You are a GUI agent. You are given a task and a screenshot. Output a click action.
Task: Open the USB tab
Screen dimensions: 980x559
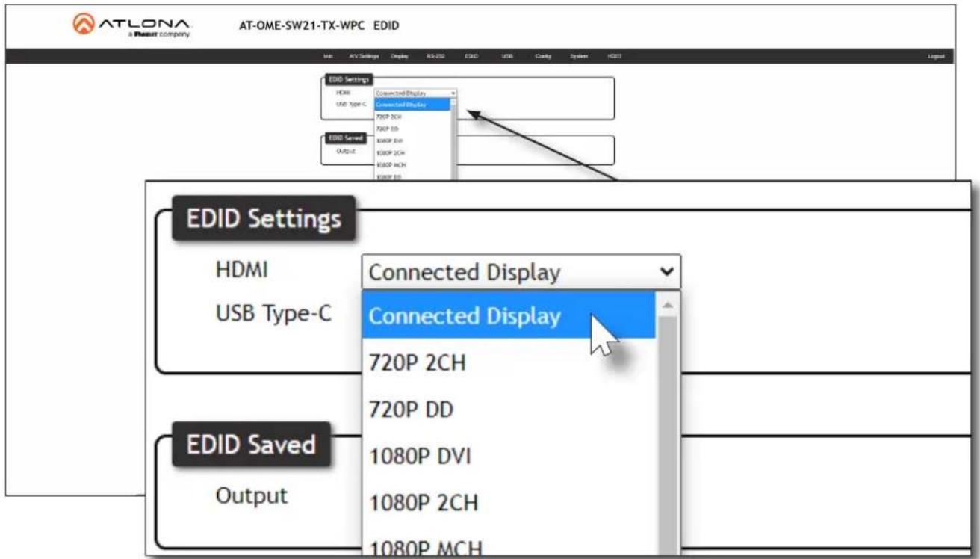pyautogui.click(x=507, y=56)
